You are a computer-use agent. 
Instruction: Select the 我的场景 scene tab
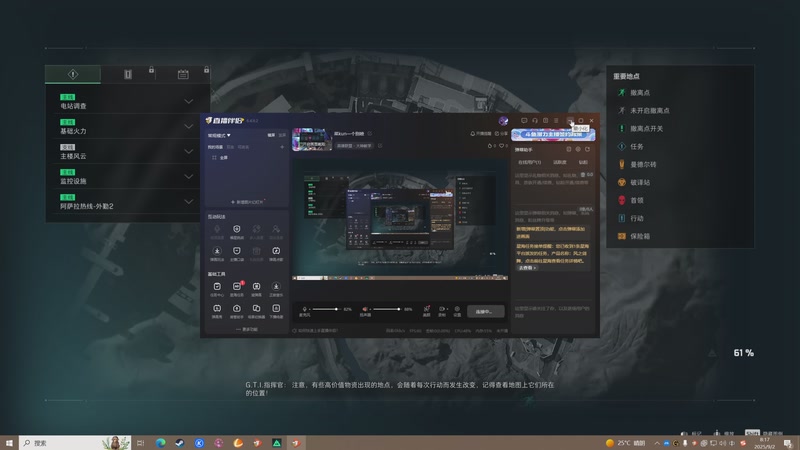215,147
